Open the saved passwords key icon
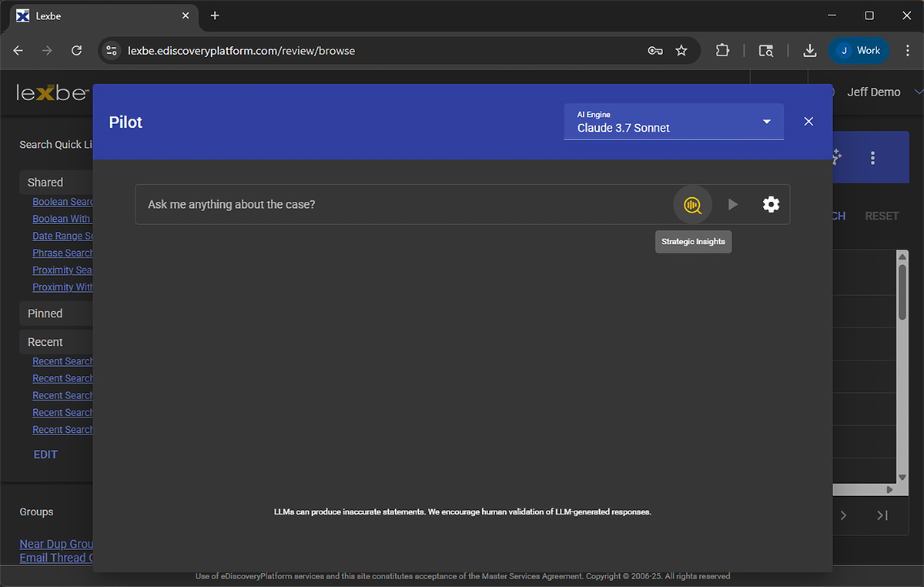924x587 pixels. click(655, 51)
